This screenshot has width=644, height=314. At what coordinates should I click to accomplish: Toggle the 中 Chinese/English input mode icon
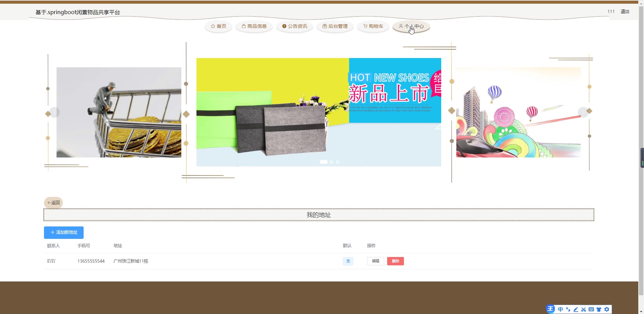pyautogui.click(x=560, y=309)
